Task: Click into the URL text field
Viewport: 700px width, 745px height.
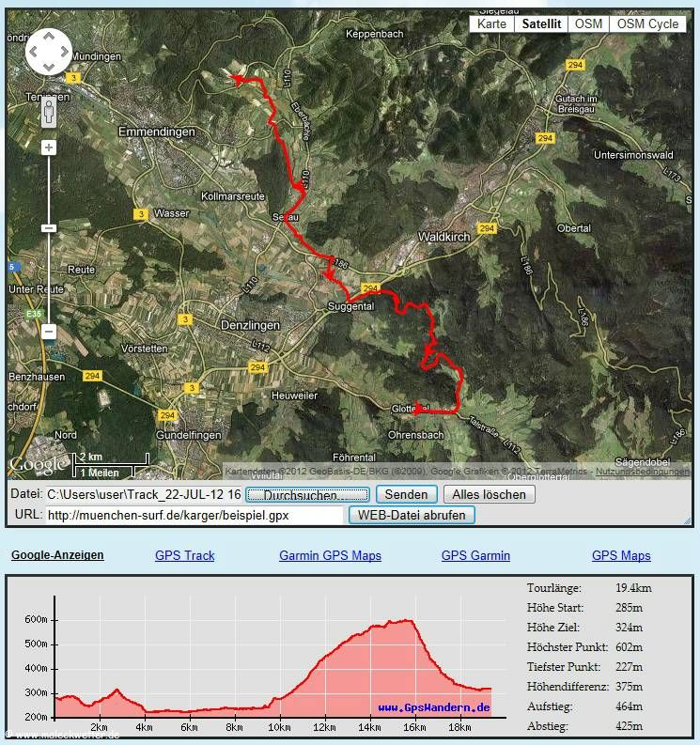Action: pos(194,515)
